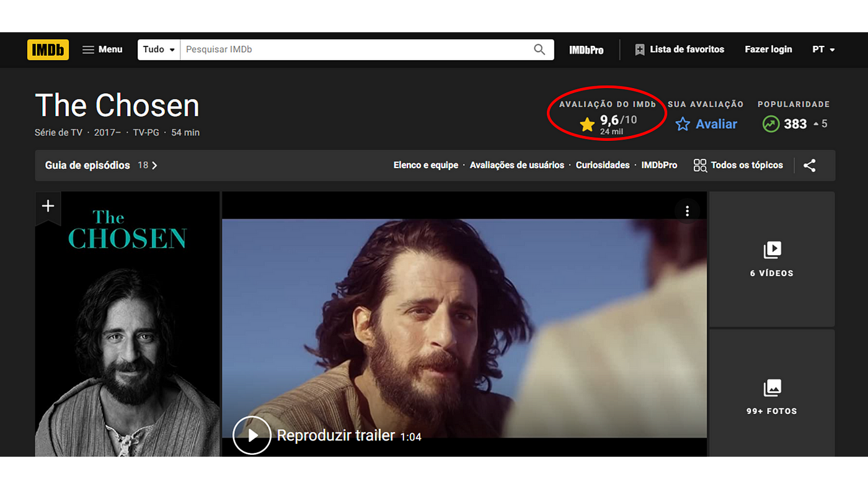Open the 6 Vídeos gallery
The height and width of the screenshot is (489, 868).
click(772, 259)
